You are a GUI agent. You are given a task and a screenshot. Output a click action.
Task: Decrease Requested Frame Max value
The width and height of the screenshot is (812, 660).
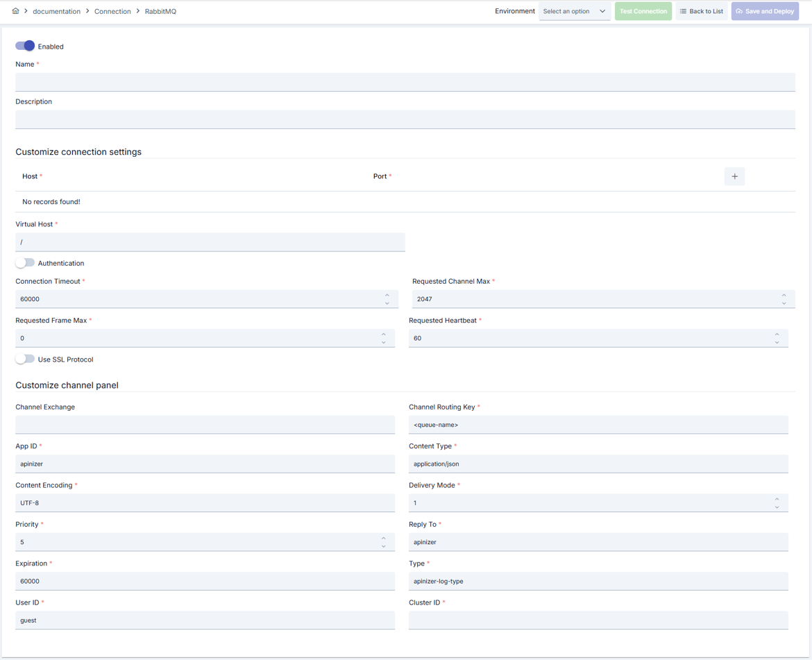[x=384, y=342]
